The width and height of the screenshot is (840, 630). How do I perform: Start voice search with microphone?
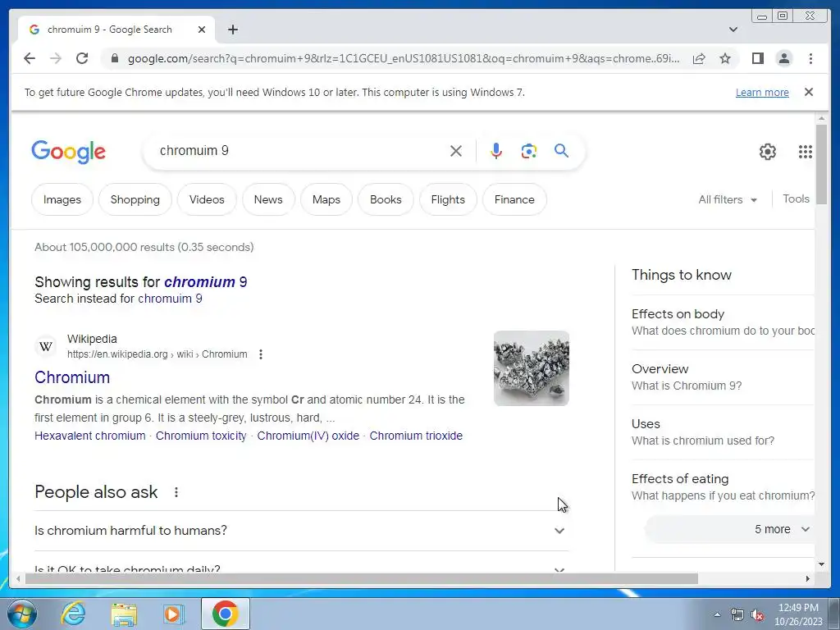click(x=496, y=151)
